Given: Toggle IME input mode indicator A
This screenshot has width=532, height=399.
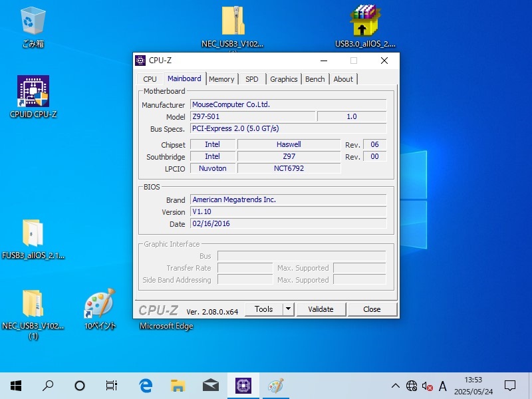Looking at the screenshot, I should pos(442,386).
